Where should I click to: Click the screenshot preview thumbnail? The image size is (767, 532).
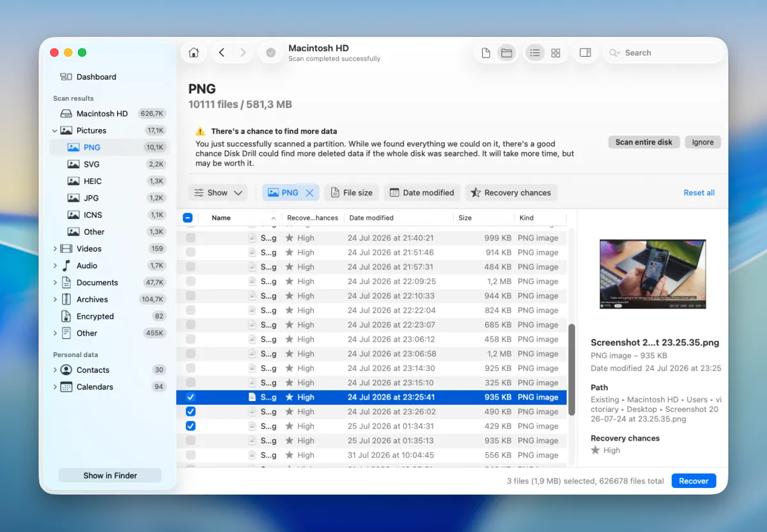tap(653, 275)
